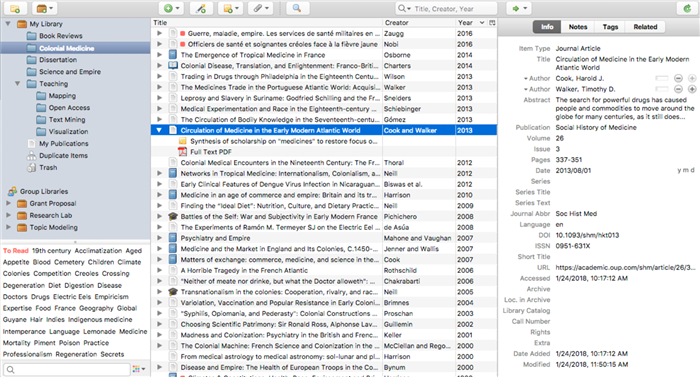
Task: Filter by the Lemonade tag
Action: pos(99,331)
